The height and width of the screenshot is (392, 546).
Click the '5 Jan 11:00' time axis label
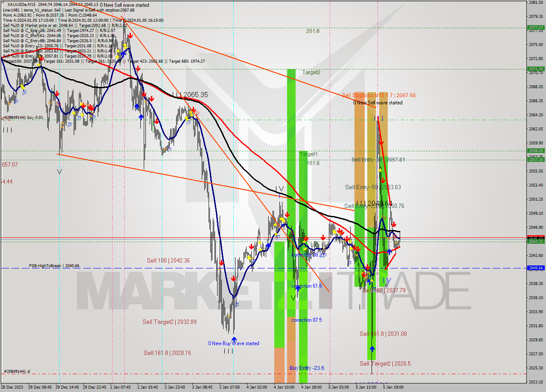(x=366, y=387)
